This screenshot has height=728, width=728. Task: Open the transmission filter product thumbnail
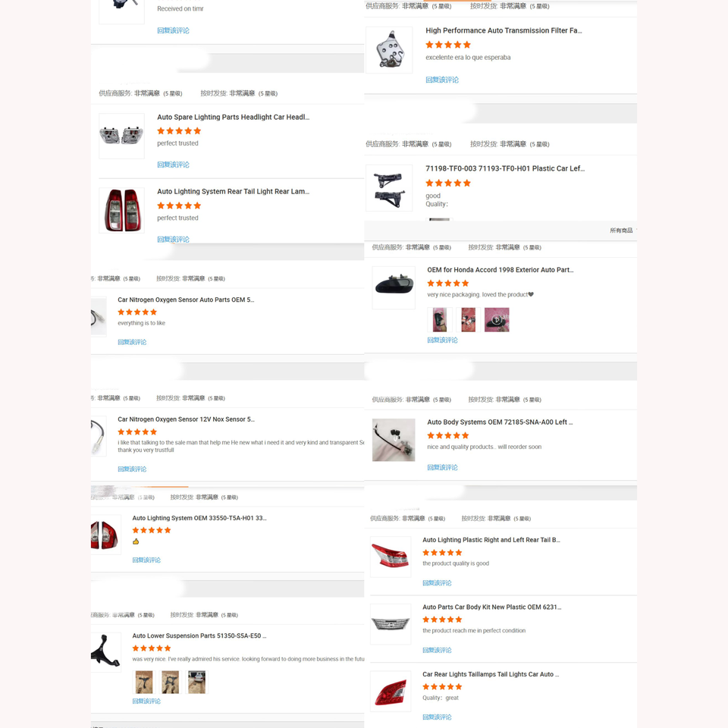389,50
